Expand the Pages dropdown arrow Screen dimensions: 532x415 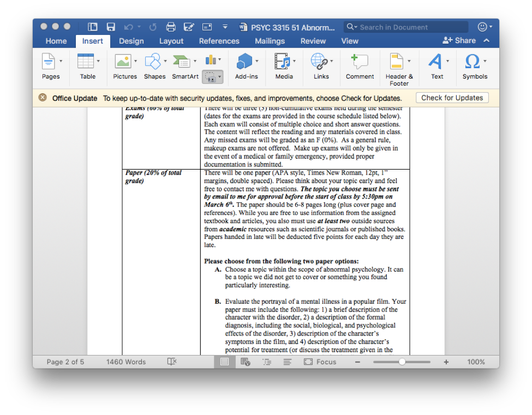pyautogui.click(x=61, y=61)
